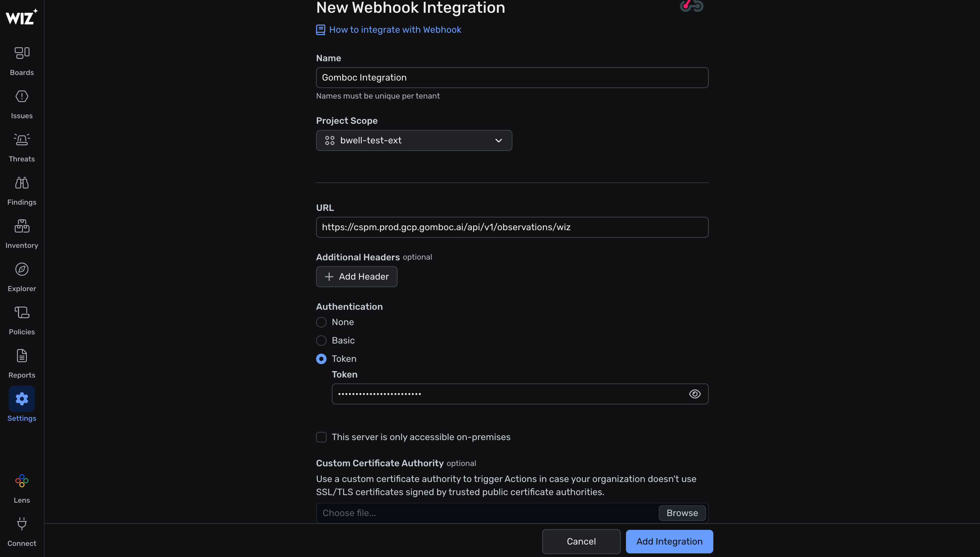Screen dimensions: 980x557
Task: Open How to integrate with Webhook
Action: pyautogui.click(x=395, y=30)
